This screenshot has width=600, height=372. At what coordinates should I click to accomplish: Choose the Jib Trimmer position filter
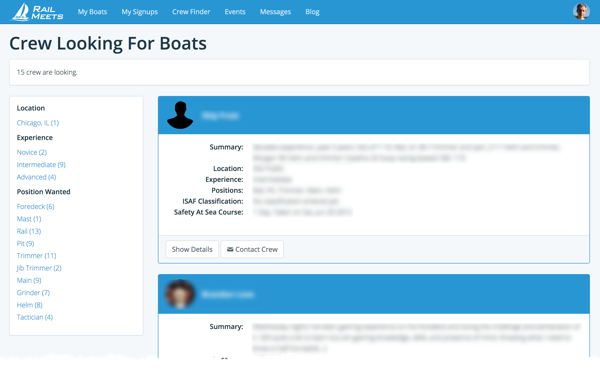coord(39,268)
